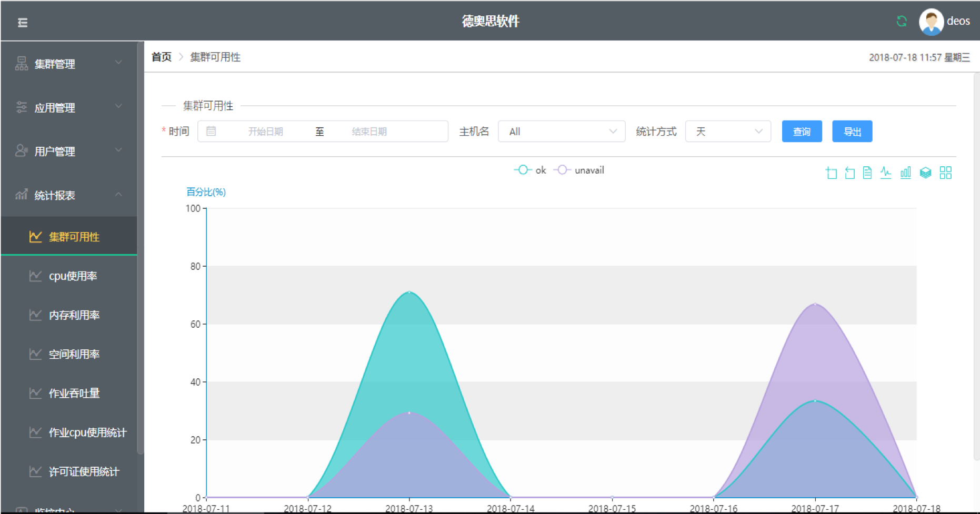The image size is (980, 514).
Task: Click the green refresh icon in header
Action: (902, 21)
